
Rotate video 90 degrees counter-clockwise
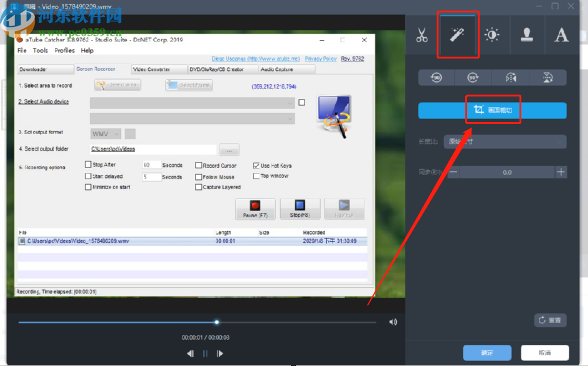click(x=436, y=78)
